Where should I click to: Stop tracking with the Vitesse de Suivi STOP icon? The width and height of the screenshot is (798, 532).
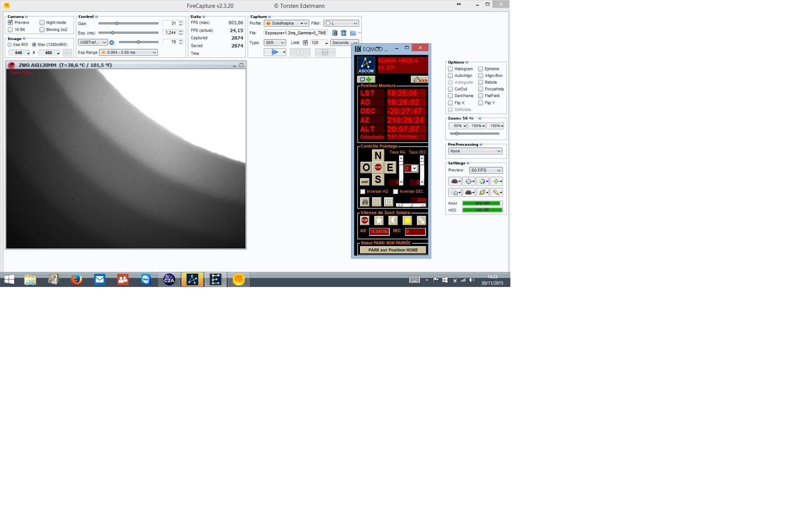365,220
